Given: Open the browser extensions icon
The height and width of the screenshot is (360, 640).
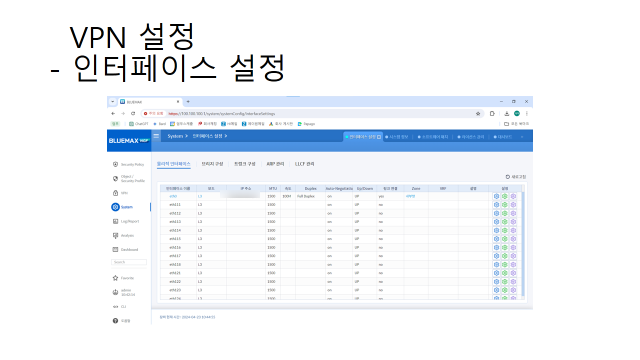Looking at the screenshot, I should (492, 113).
